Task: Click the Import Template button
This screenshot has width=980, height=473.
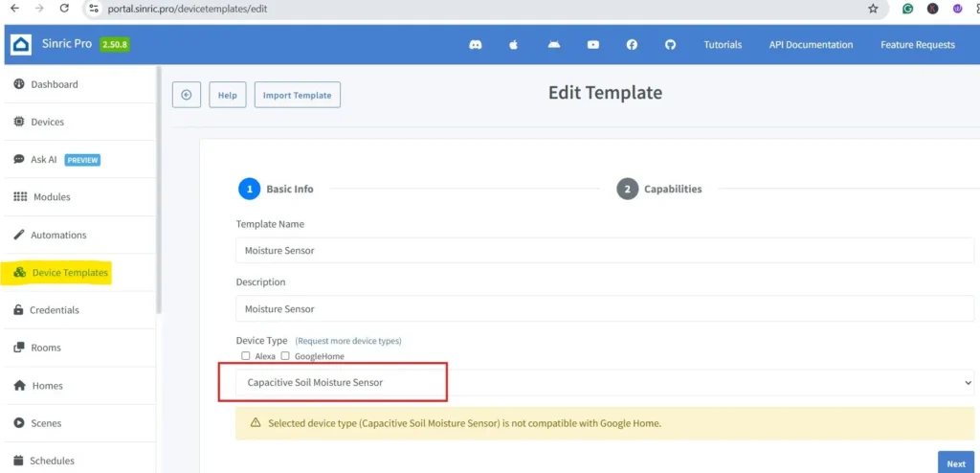Action: (x=297, y=95)
